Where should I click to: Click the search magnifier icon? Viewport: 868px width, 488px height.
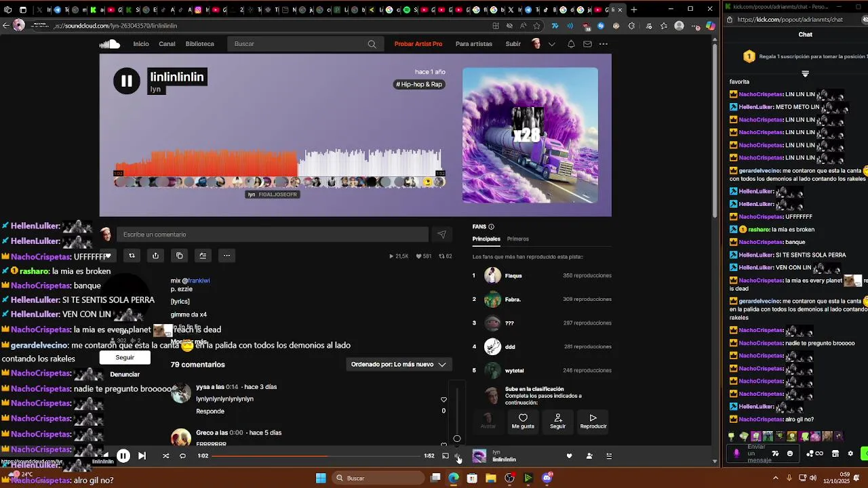point(372,44)
